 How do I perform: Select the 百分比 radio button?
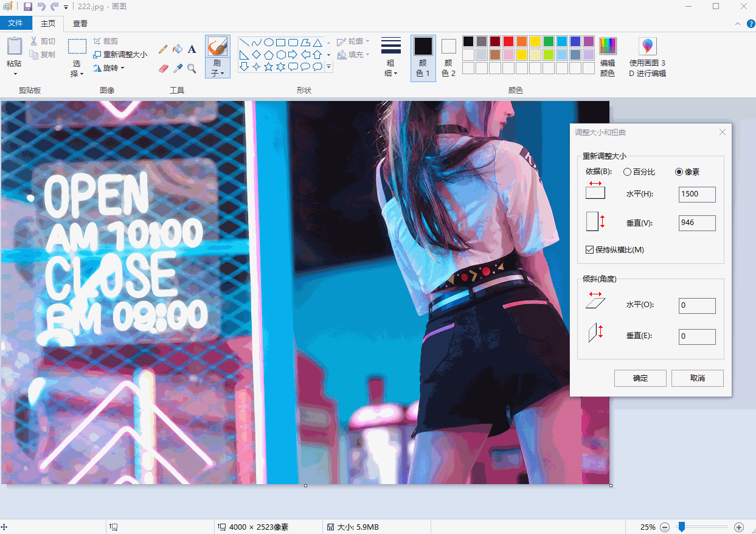(628, 172)
